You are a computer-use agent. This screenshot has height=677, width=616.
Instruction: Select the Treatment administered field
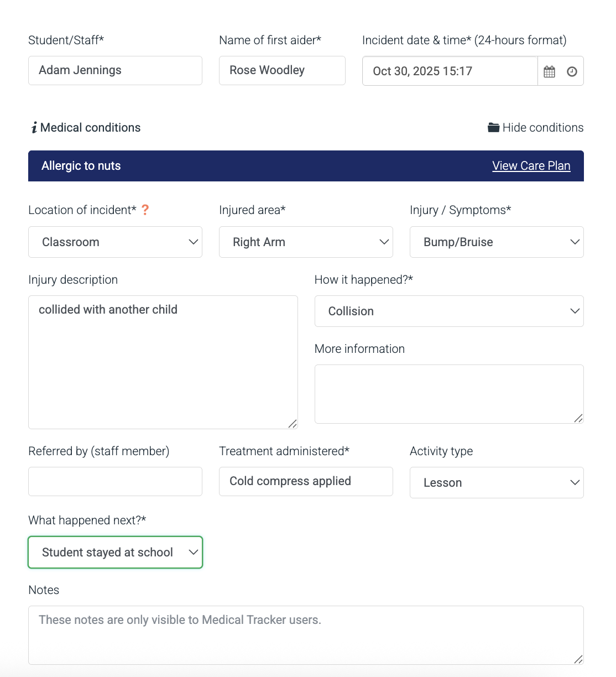pos(306,481)
